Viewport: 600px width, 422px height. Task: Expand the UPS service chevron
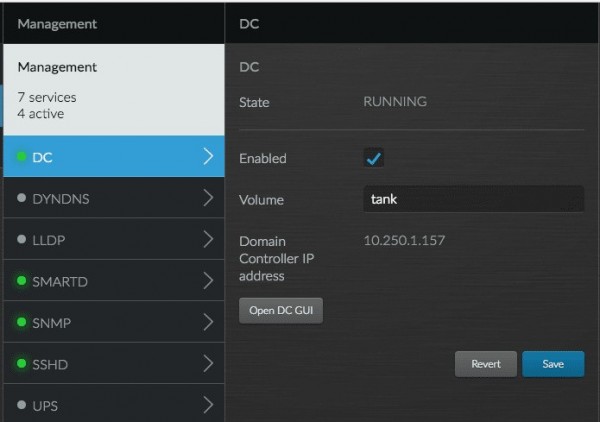(208, 405)
